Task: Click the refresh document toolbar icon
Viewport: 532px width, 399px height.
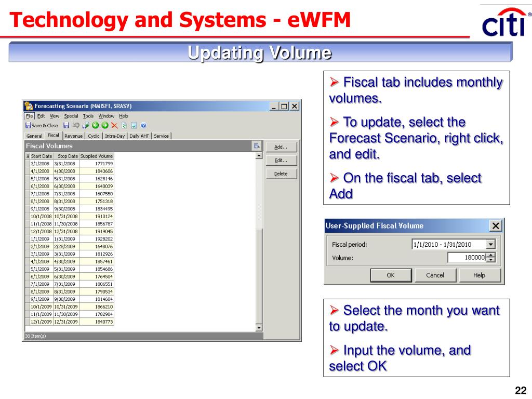Action: pyautogui.click(x=124, y=126)
